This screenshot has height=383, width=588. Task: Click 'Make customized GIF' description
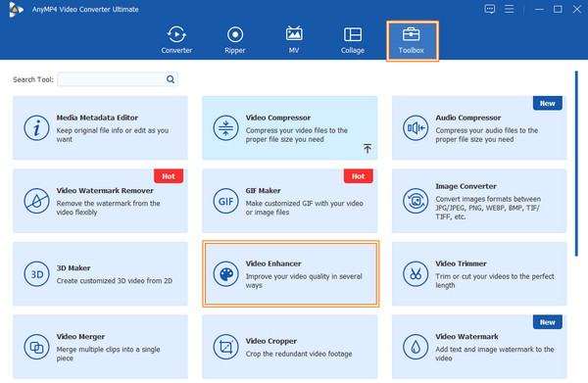pos(304,208)
